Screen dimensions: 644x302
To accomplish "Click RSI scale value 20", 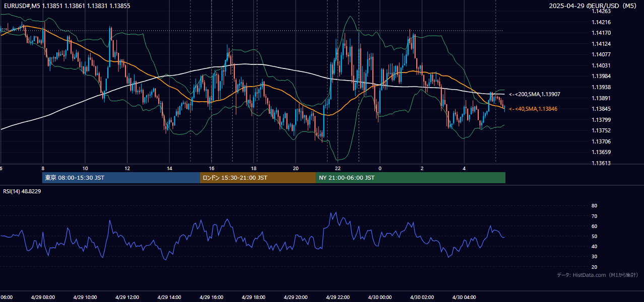I will click(594, 267).
